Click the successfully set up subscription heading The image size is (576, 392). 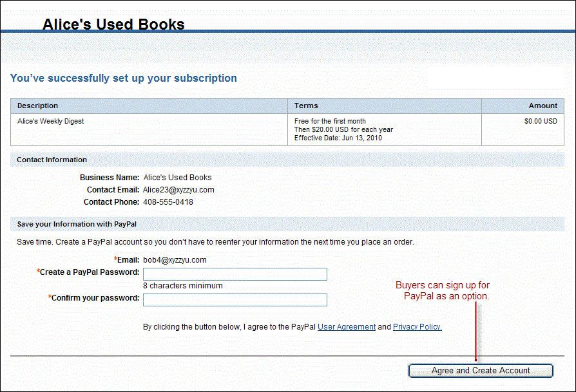(124, 79)
